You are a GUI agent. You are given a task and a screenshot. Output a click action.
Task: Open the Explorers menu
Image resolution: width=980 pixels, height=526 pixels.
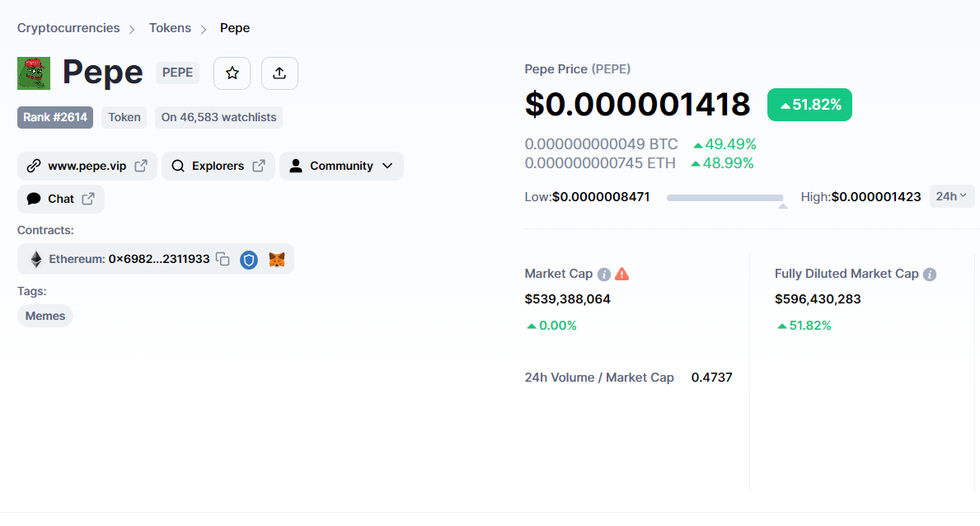pyautogui.click(x=218, y=166)
